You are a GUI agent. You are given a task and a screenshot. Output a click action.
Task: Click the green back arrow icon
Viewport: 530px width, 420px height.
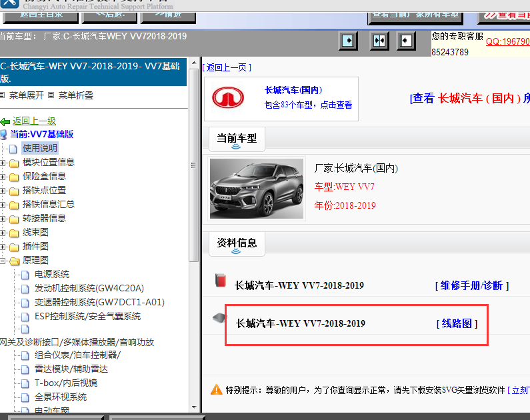pyautogui.click(x=5, y=121)
